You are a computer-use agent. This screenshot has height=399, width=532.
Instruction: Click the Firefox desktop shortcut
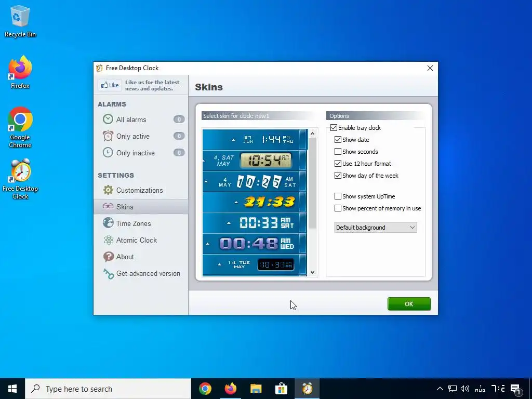pyautogui.click(x=20, y=72)
